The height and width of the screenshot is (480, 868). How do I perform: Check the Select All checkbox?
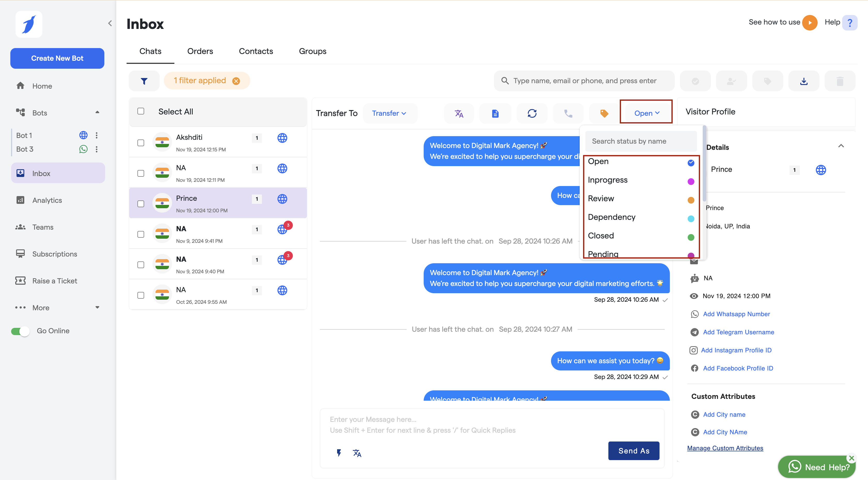pyautogui.click(x=141, y=111)
